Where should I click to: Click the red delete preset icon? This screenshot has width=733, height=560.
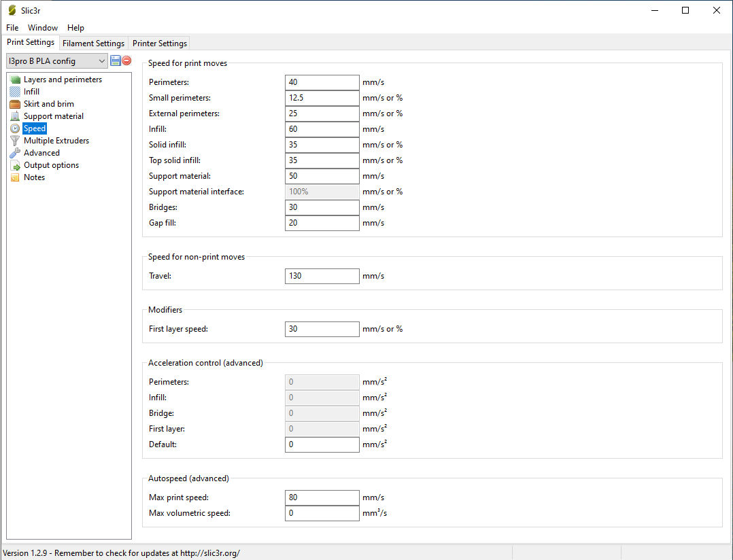click(126, 60)
